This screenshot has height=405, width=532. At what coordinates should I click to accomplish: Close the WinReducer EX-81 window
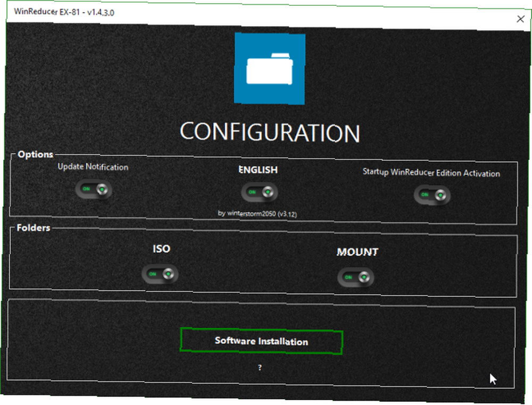tap(520, 19)
